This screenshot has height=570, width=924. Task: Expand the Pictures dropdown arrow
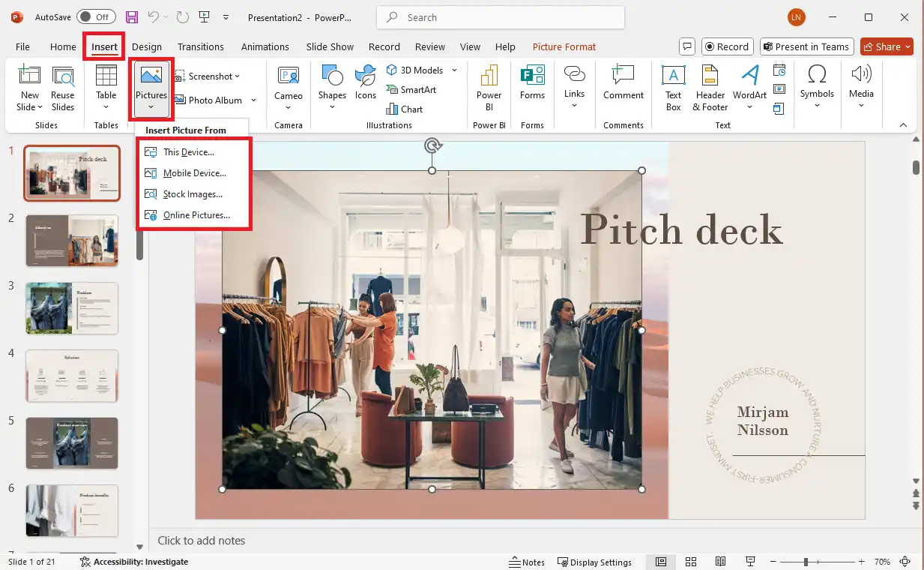coord(151,108)
